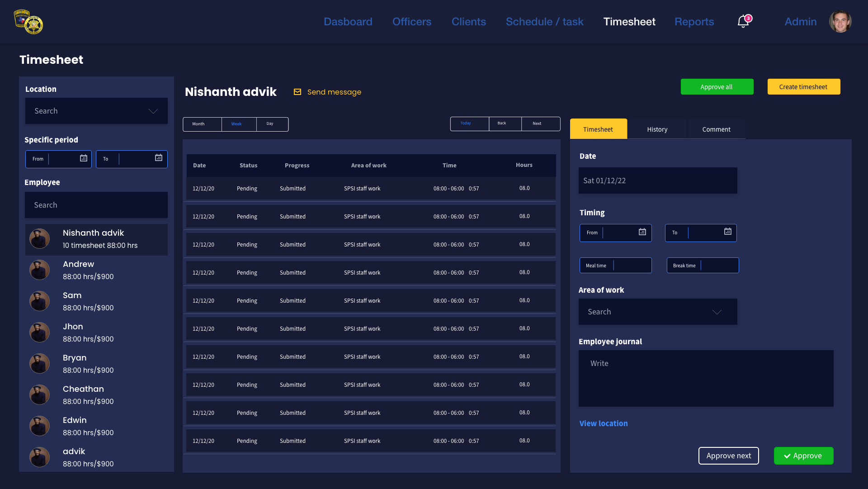This screenshot has height=489, width=868.
Task: Click the notification bell icon
Action: [743, 21]
